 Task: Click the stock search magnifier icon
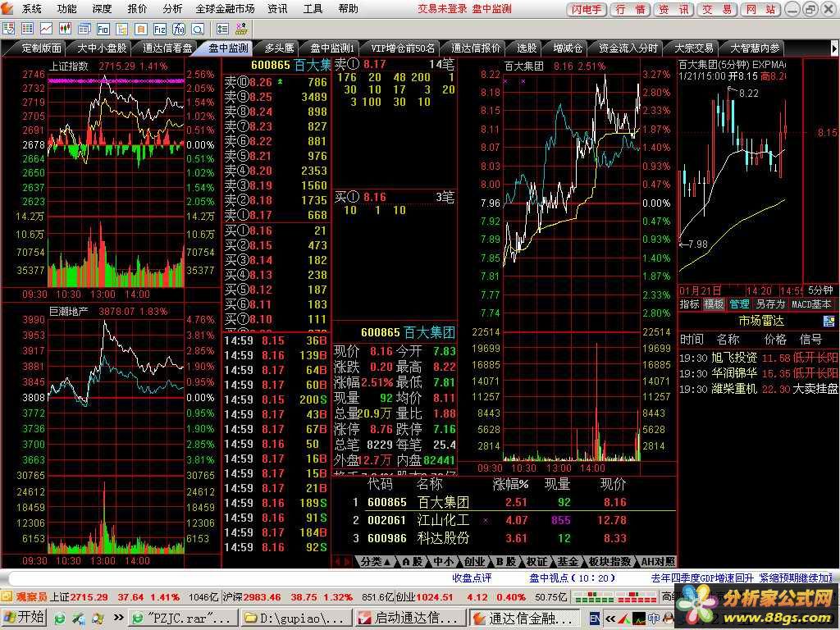[x=198, y=29]
